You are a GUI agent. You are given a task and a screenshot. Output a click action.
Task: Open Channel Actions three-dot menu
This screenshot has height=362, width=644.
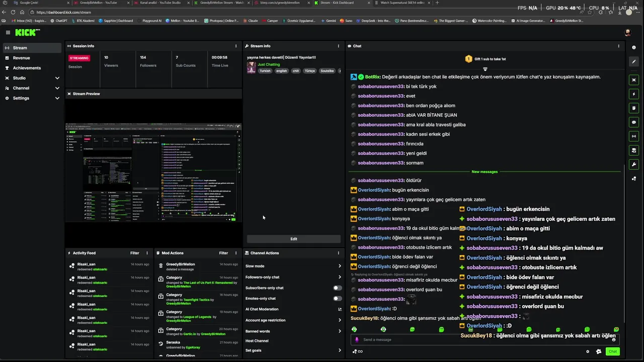(x=338, y=253)
